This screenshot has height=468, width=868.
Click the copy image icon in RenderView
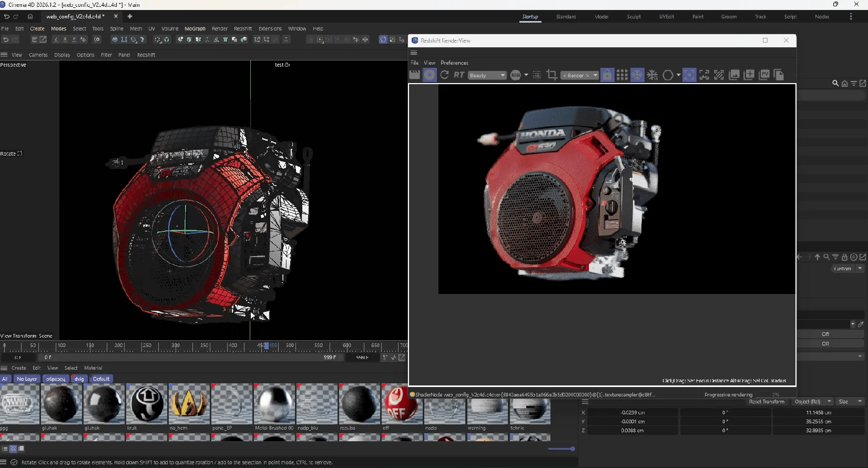(x=779, y=75)
